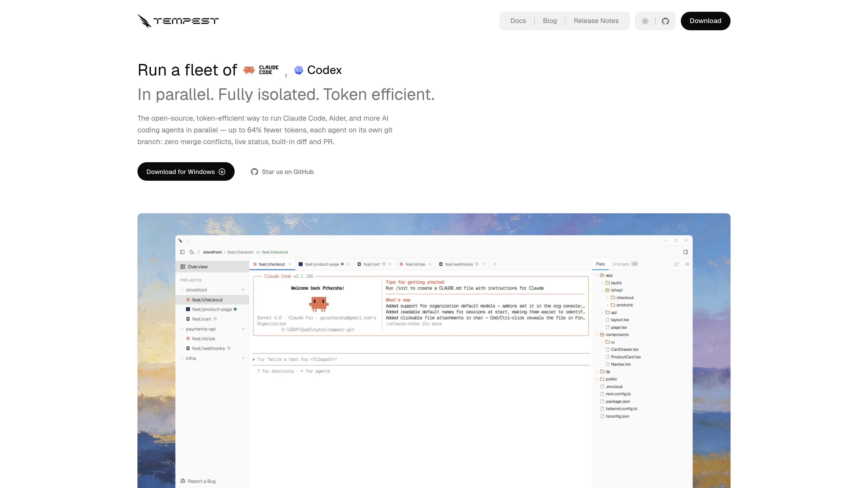Toggle the left sidebar panel icon in the app
Screen dimensions: 868x488
(182, 252)
